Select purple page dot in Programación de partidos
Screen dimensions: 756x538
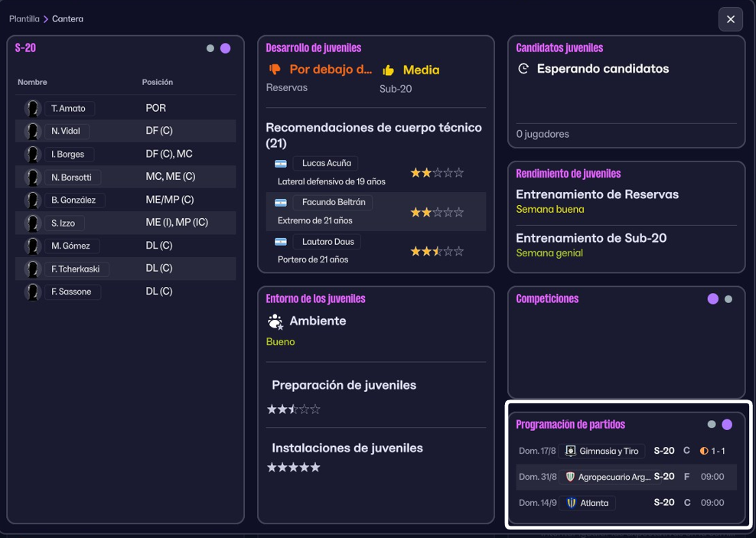[x=727, y=424]
